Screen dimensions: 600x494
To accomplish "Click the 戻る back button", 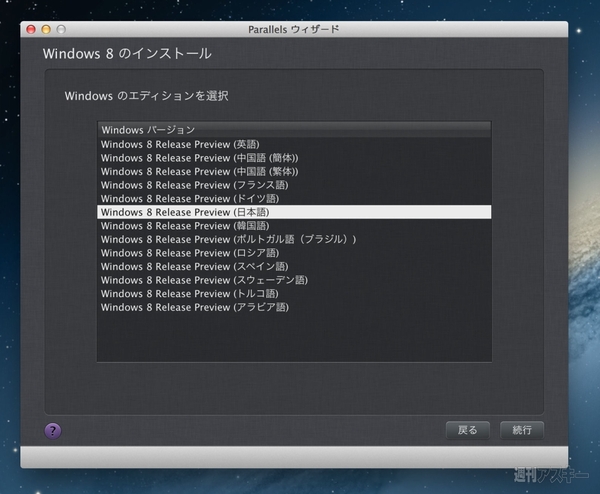I will pos(468,430).
